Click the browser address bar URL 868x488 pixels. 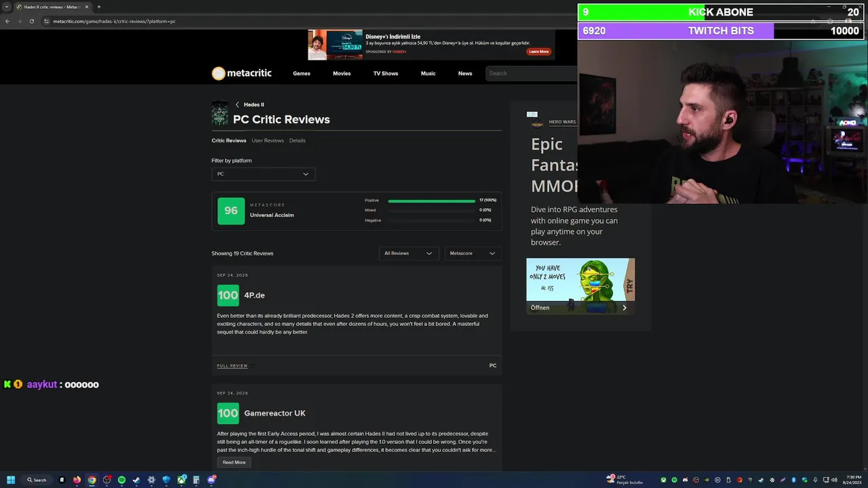tap(114, 21)
